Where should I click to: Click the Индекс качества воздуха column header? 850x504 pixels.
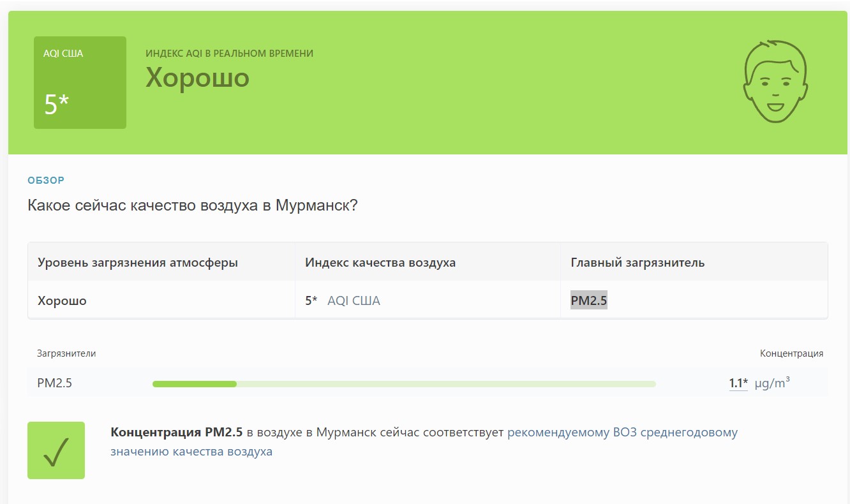tap(380, 263)
